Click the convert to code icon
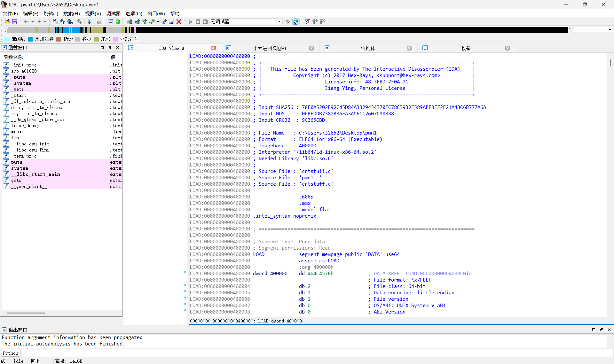This screenshot has height=364, width=614. click(130, 22)
